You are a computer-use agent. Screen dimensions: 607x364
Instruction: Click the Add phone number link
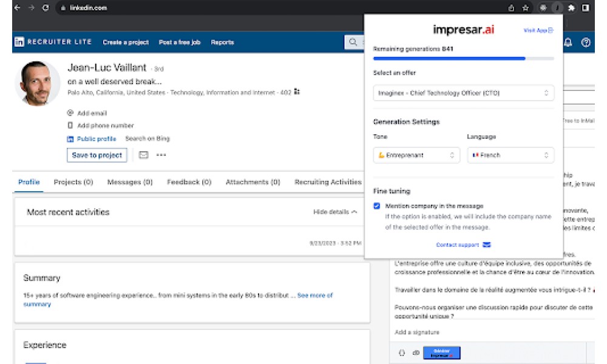click(x=105, y=126)
